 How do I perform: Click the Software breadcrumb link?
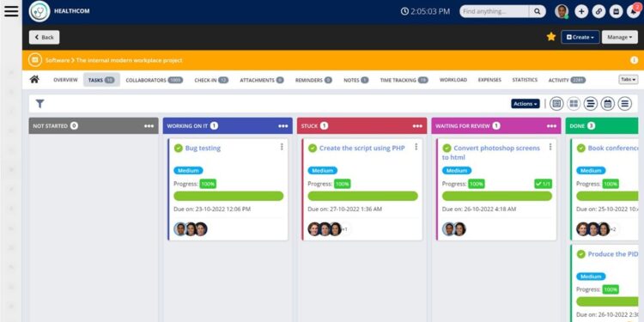click(58, 60)
